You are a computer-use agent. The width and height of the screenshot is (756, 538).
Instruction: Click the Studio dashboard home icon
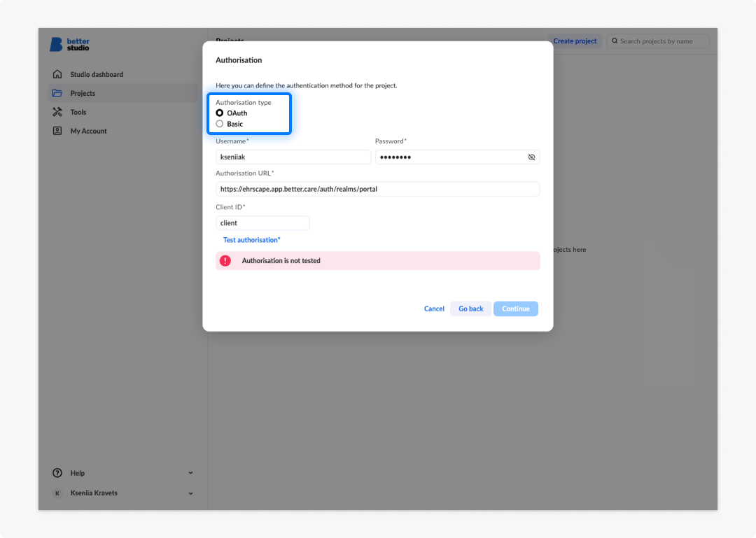57,74
